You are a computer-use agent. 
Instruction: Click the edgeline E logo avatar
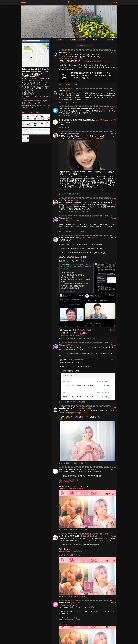pyautogui.click(x=55, y=410)
